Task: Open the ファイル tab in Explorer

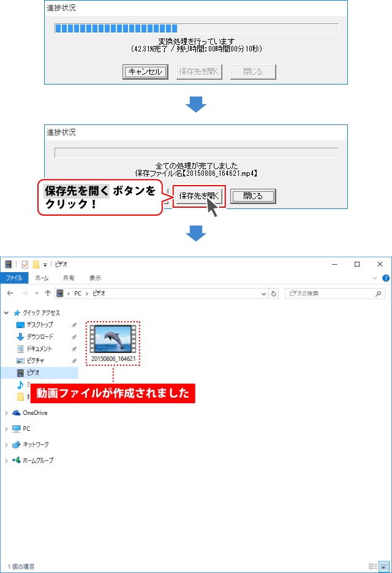Action: pos(14,278)
